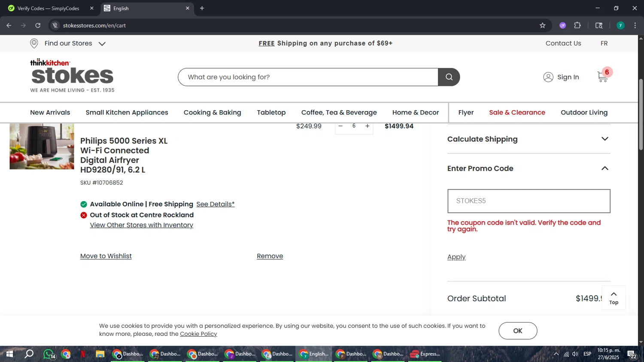The width and height of the screenshot is (644, 362).
Task: Click the promo code input field
Action: [x=529, y=201]
